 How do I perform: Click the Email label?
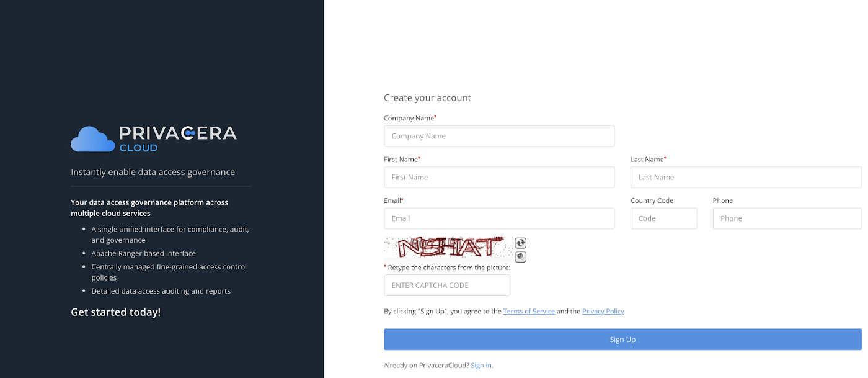pyautogui.click(x=392, y=200)
